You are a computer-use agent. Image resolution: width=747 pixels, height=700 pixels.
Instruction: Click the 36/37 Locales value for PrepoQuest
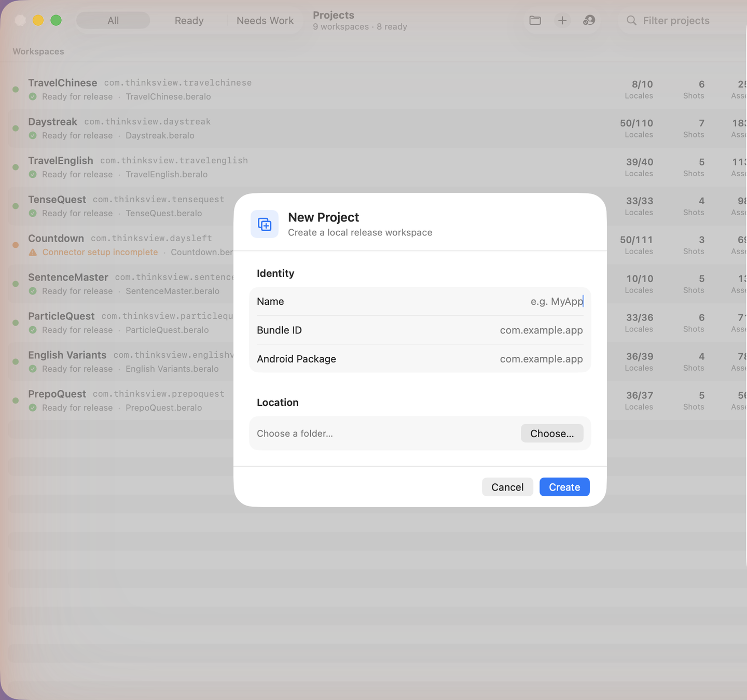coord(640,395)
